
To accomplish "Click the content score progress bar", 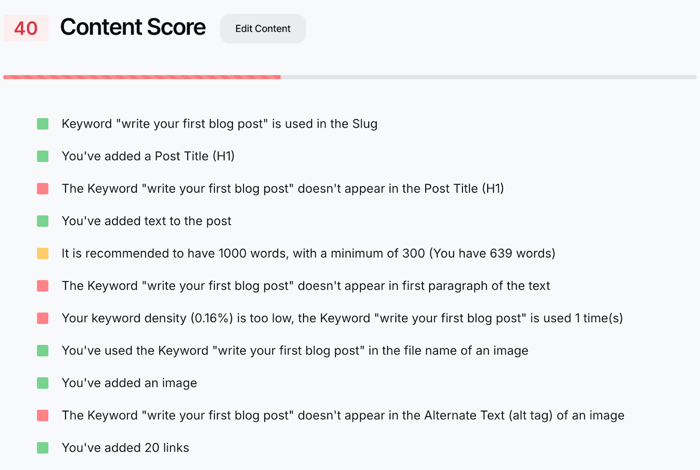I will coord(350,77).
